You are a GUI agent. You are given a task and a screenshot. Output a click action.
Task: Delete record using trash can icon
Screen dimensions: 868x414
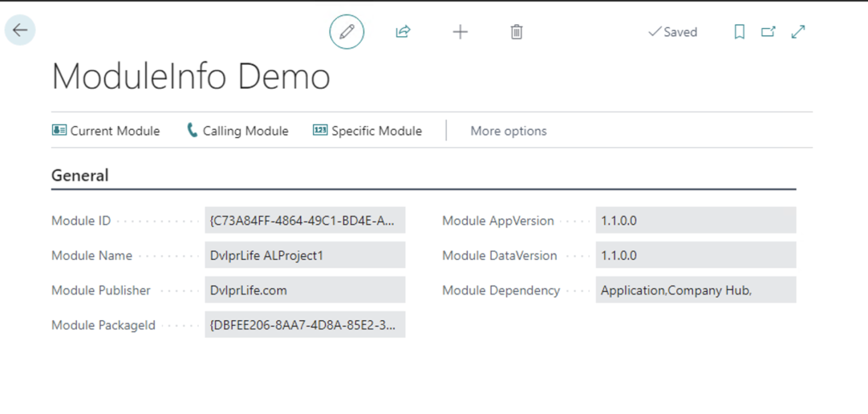tap(517, 32)
